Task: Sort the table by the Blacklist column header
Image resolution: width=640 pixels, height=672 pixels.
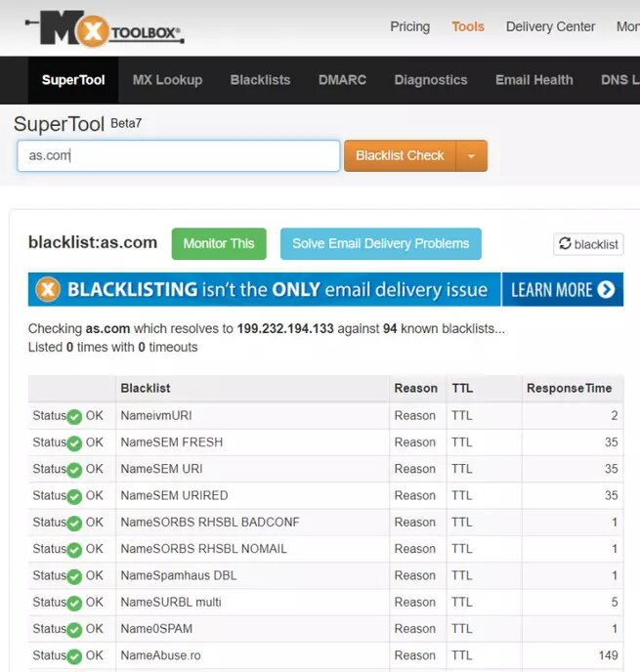Action: [x=146, y=389]
